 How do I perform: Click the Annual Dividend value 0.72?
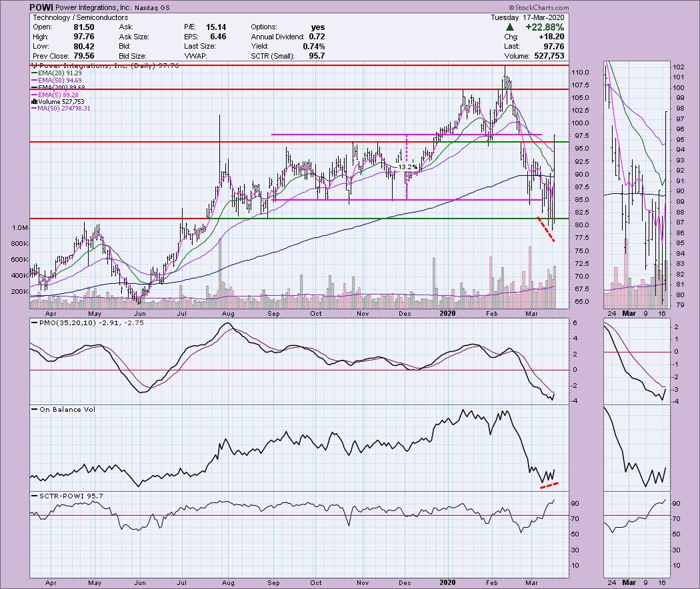[317, 37]
